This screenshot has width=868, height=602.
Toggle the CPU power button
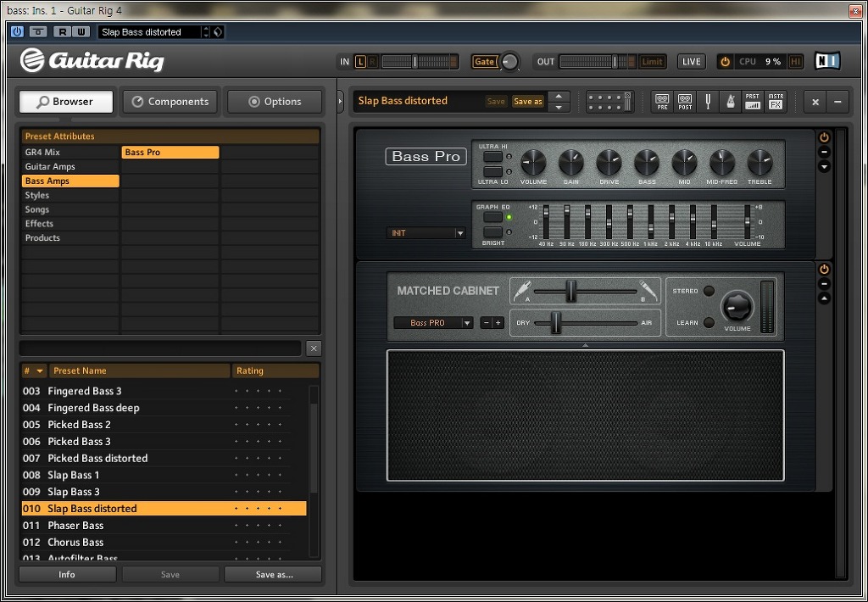726,62
